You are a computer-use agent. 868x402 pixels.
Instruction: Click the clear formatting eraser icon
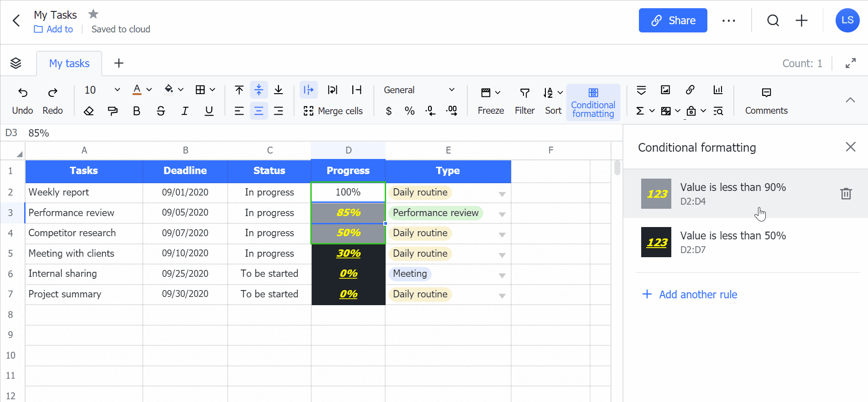[x=89, y=111]
